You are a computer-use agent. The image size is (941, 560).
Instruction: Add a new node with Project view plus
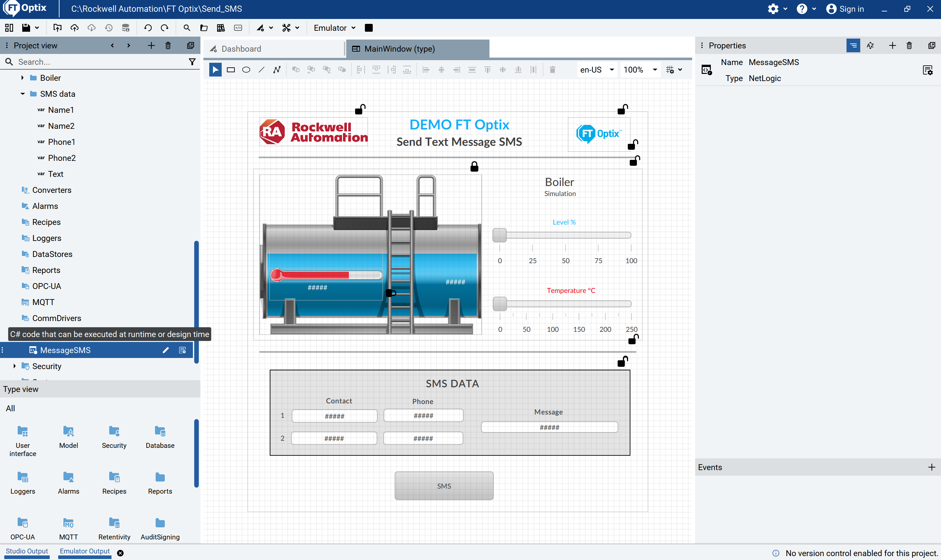[x=151, y=45]
